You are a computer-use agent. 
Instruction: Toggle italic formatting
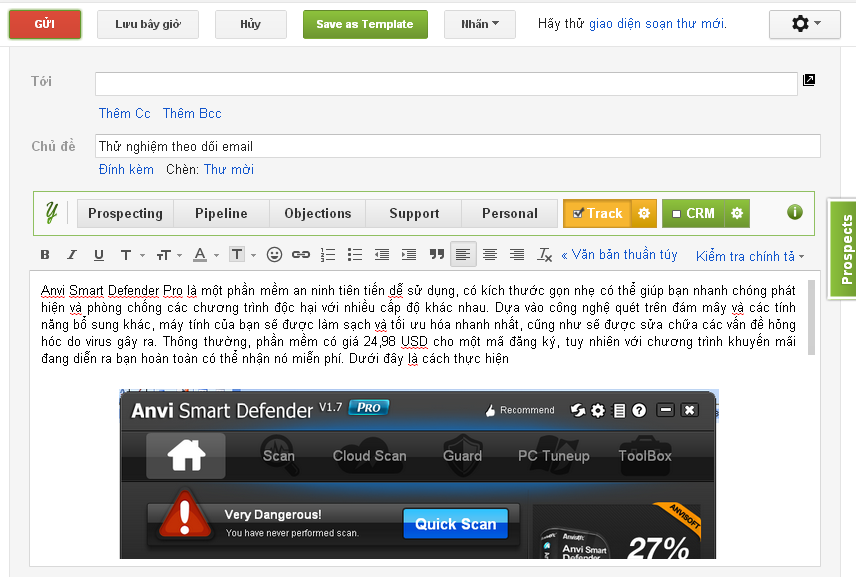coord(72,254)
